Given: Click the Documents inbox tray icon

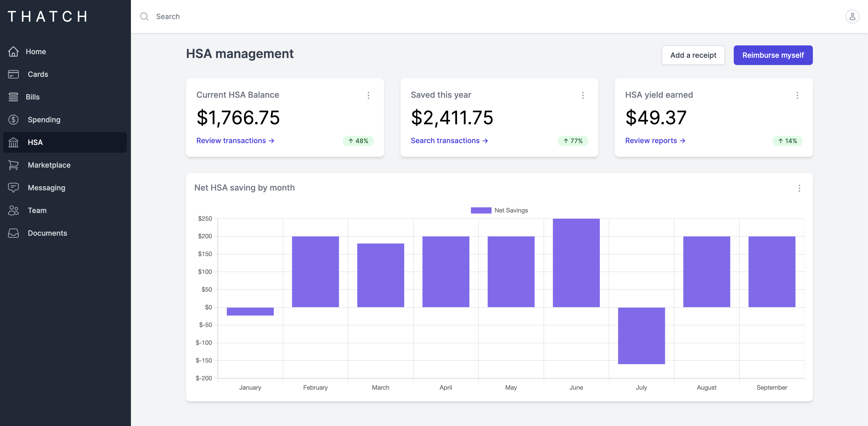Looking at the screenshot, I should [x=13, y=233].
